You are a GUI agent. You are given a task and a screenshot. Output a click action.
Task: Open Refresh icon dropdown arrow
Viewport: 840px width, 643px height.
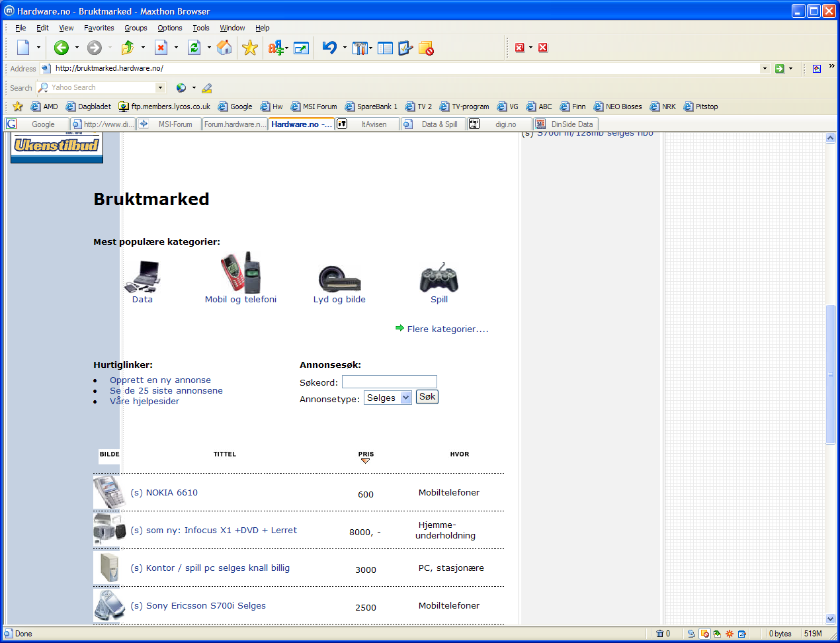click(209, 48)
